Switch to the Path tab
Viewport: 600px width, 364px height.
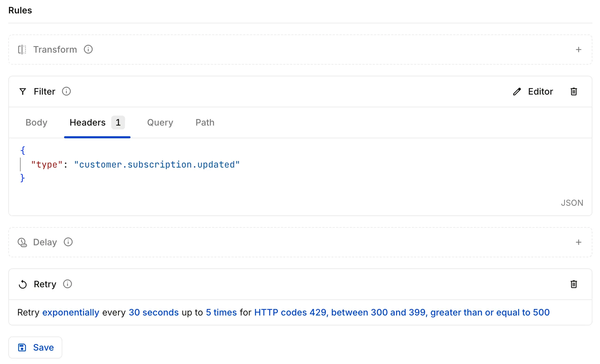tap(205, 123)
